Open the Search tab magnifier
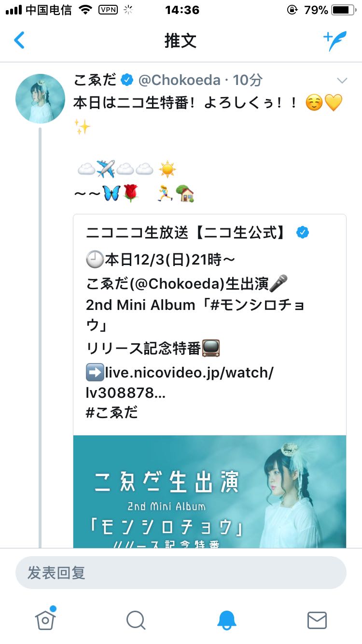 click(136, 620)
